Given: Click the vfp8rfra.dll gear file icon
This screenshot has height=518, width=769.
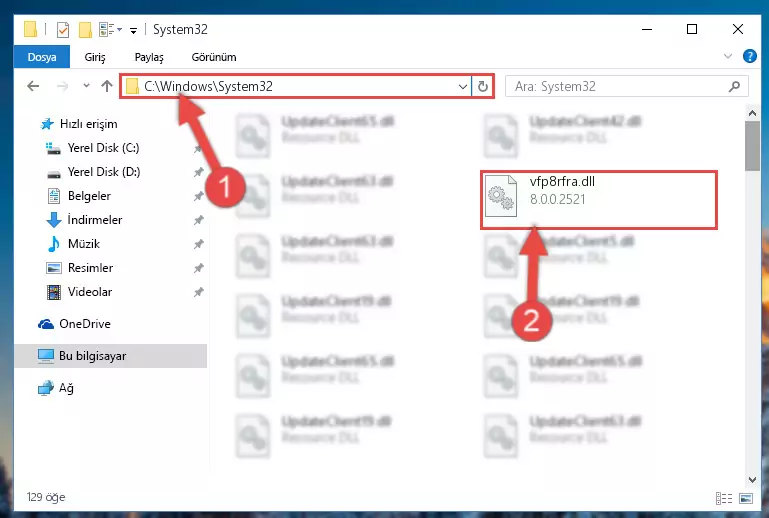Looking at the screenshot, I should coord(500,196).
